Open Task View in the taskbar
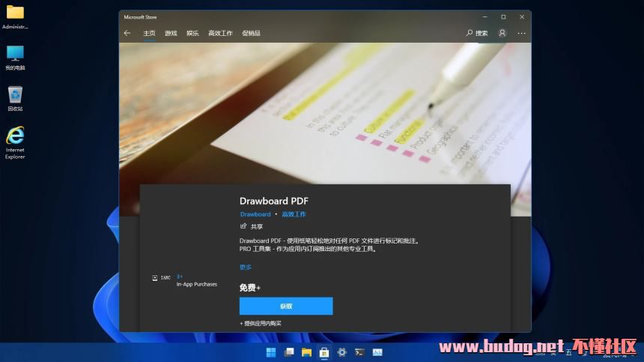 [289, 352]
